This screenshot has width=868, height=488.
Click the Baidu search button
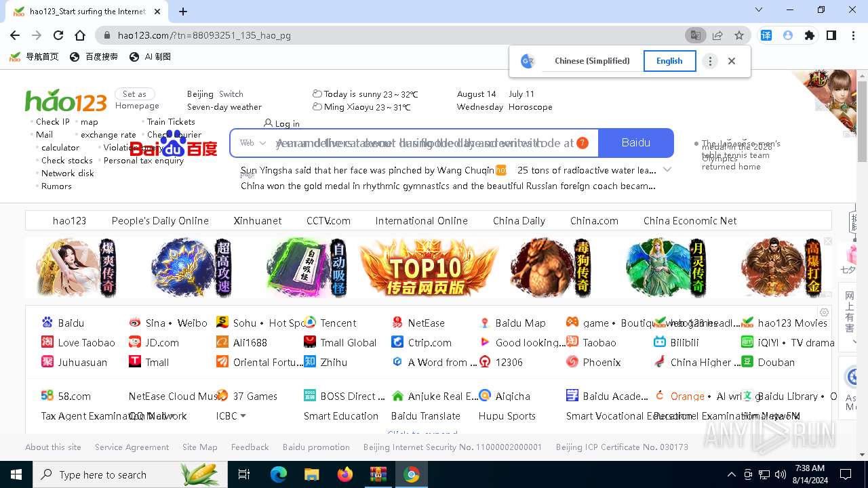[x=636, y=143]
